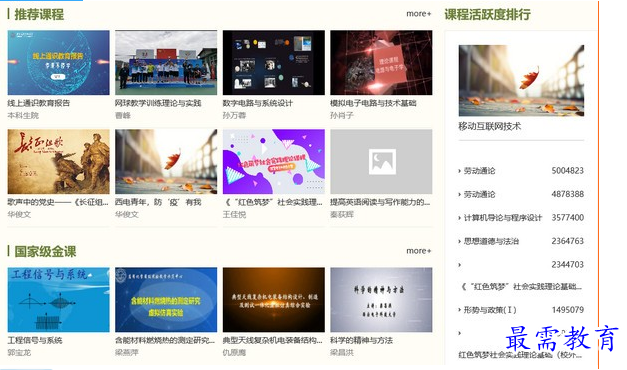This screenshot has height=370, width=627.
Task: Click title 歌声中的党史——《长征组...
Action: 58,202
